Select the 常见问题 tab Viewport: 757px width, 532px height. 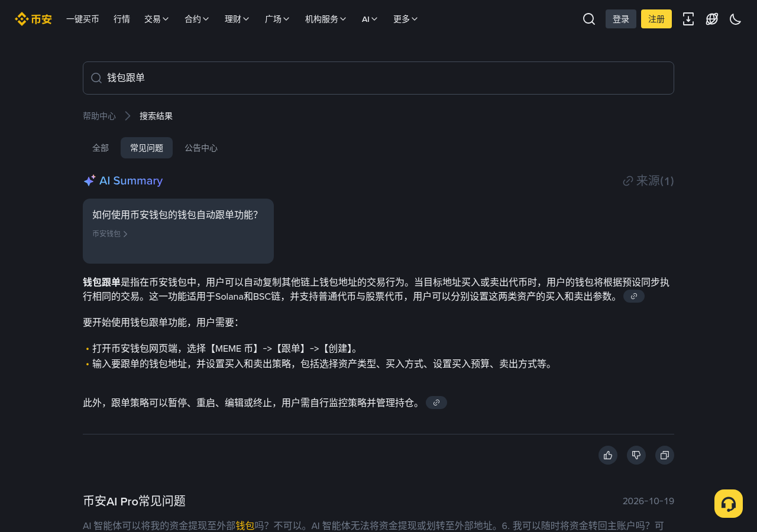[x=147, y=148]
